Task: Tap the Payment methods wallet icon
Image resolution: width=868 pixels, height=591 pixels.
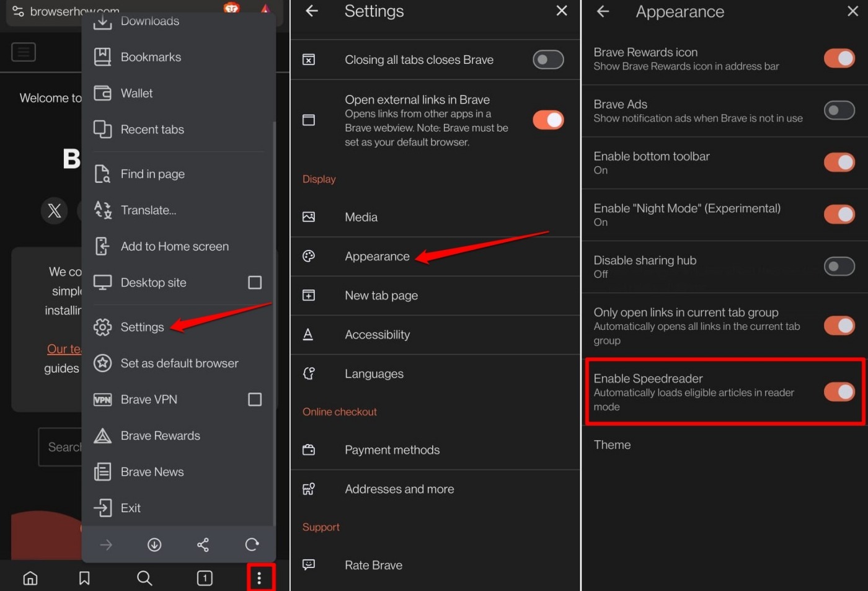Action: pos(308,450)
